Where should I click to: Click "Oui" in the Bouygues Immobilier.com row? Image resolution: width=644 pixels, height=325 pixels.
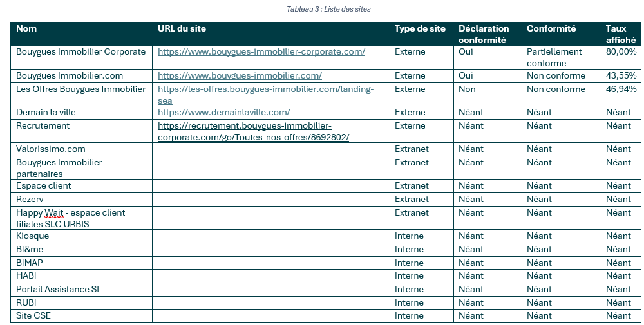[466, 75]
